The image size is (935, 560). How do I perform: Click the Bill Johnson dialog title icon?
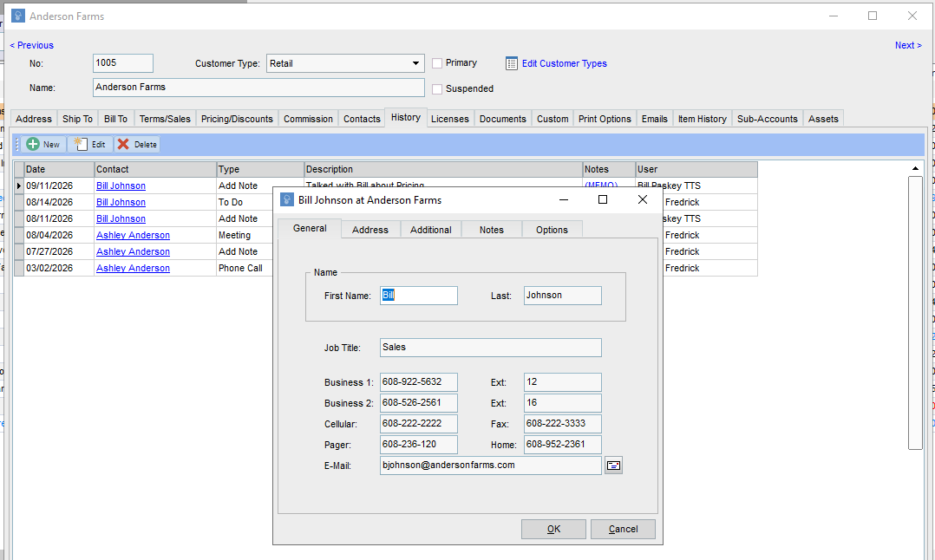(287, 200)
